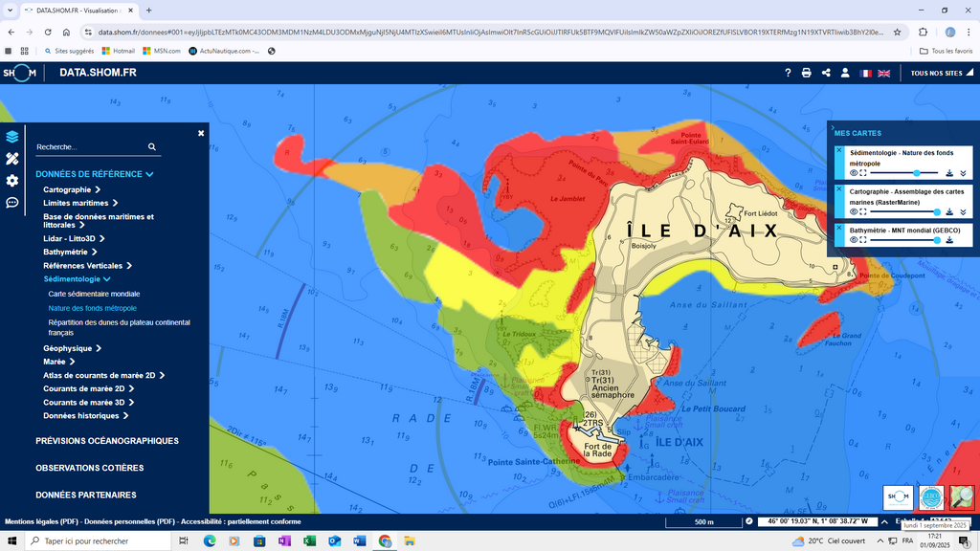Remove Bathymétrie GEBCO layer from Mes Cartes
The height and width of the screenshot is (551, 980).
(x=838, y=228)
